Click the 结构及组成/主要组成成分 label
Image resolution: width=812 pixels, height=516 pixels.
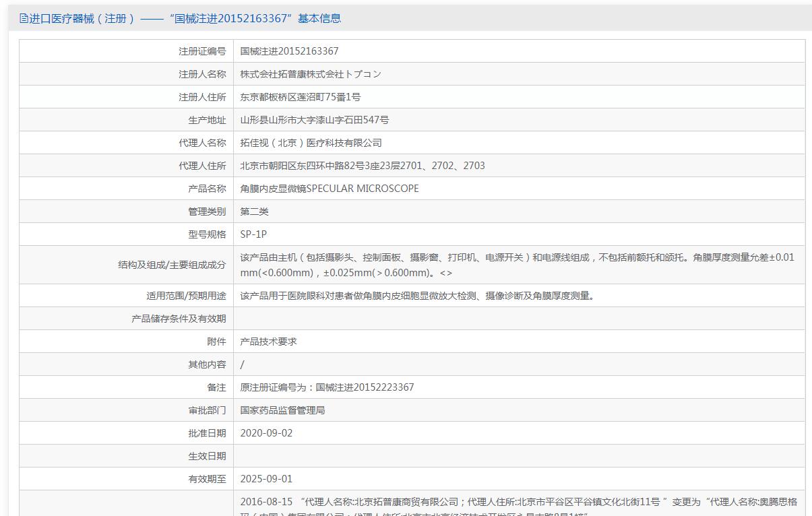click(x=172, y=265)
